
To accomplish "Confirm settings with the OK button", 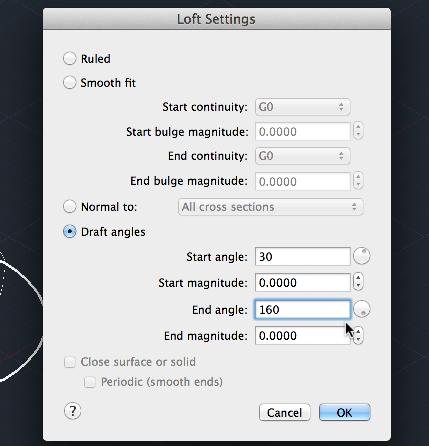I will 345,412.
